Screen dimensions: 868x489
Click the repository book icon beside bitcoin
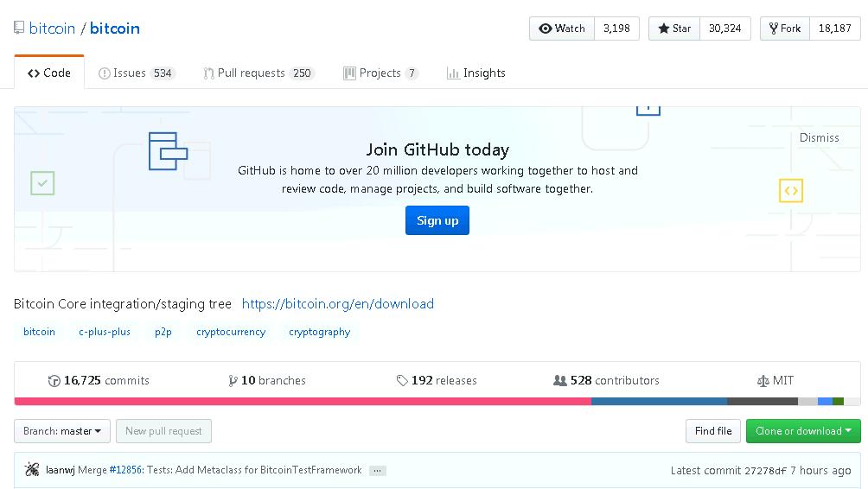pos(19,28)
